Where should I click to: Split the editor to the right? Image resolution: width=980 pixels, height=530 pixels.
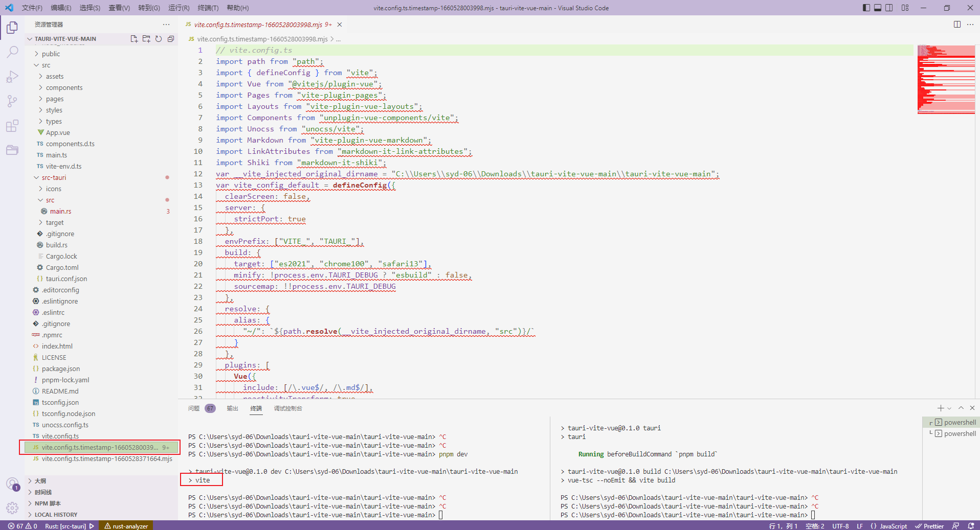pos(957,25)
